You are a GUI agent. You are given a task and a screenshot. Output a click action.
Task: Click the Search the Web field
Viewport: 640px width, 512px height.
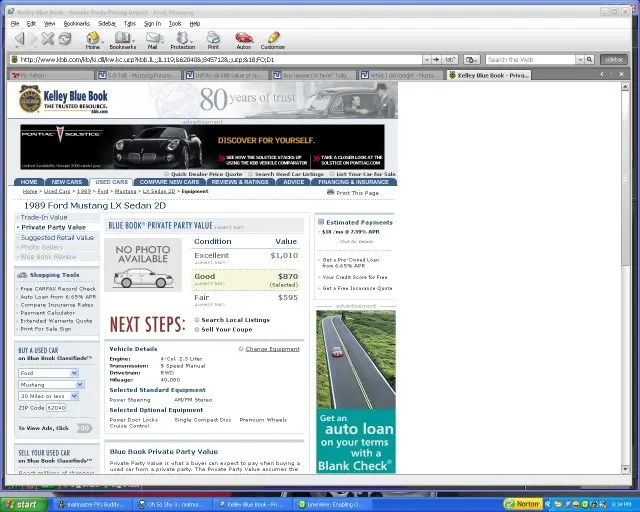(531, 60)
